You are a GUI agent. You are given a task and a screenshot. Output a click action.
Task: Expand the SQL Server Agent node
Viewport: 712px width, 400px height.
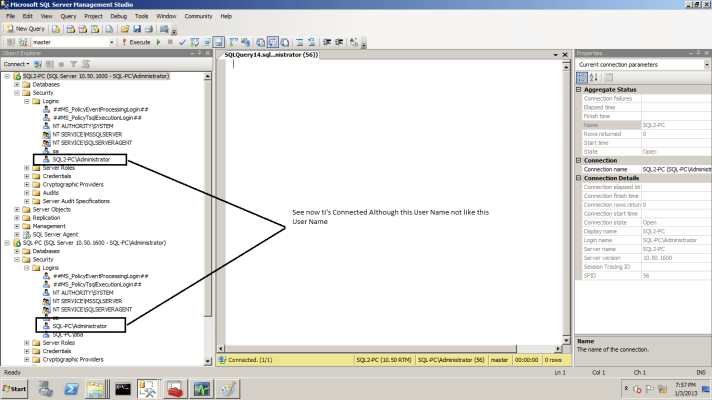(17, 235)
